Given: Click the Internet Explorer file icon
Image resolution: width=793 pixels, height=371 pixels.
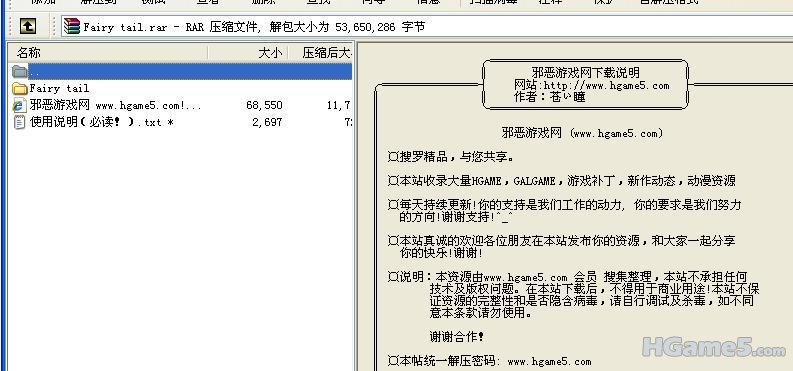Looking at the screenshot, I should coord(19,106).
